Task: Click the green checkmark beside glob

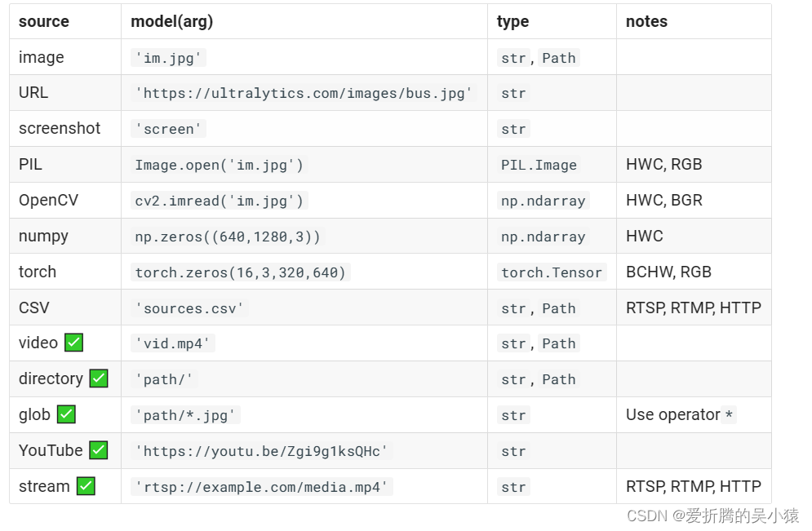Action: coord(67,415)
